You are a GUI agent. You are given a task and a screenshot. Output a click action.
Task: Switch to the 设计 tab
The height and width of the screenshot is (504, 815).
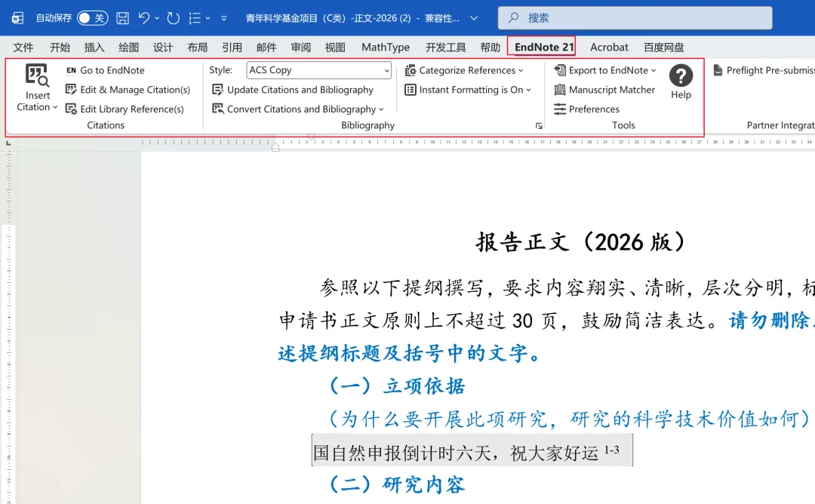pyautogui.click(x=163, y=48)
